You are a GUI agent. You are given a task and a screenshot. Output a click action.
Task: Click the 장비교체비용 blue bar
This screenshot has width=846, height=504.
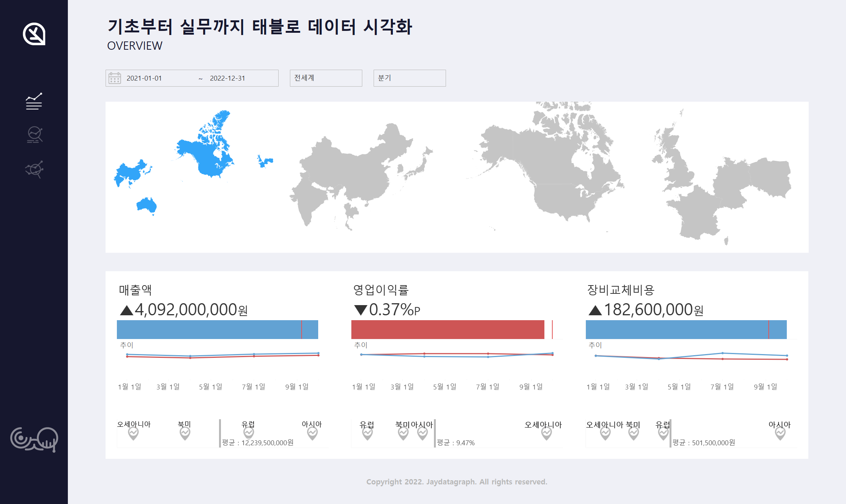point(686,330)
